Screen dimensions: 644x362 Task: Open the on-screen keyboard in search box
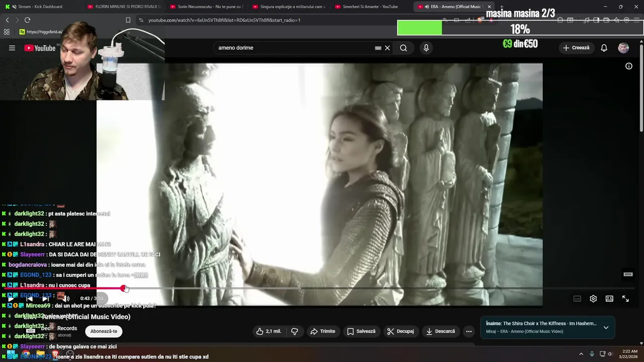378,48
